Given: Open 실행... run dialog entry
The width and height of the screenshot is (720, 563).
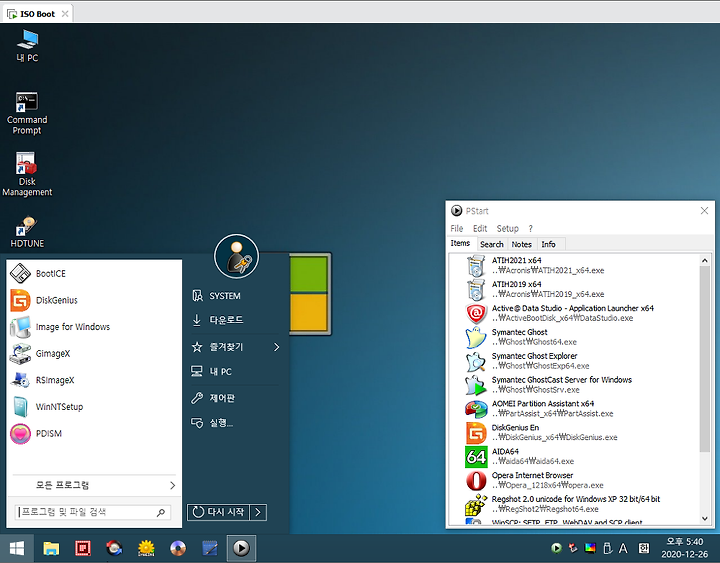Looking at the screenshot, I should click(236, 422).
